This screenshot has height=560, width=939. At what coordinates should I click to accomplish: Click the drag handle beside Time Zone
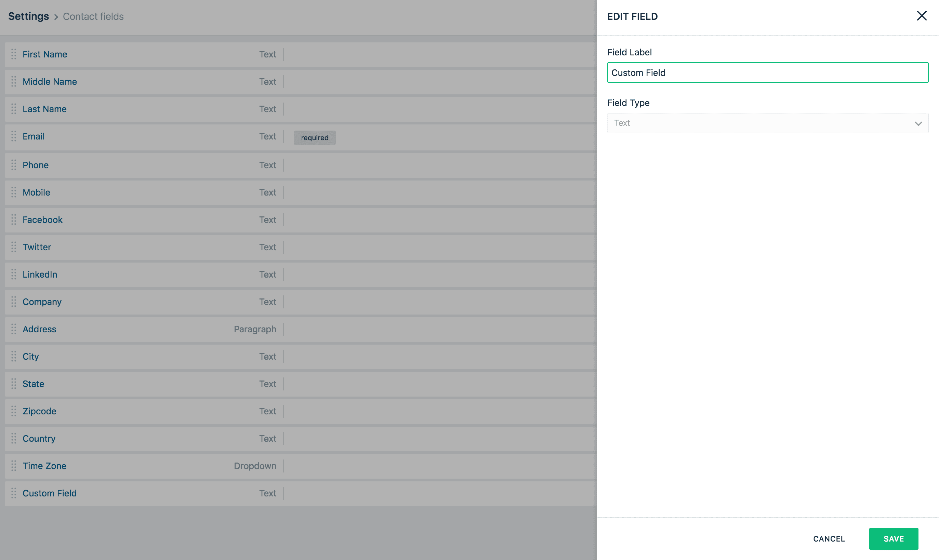[14, 466]
